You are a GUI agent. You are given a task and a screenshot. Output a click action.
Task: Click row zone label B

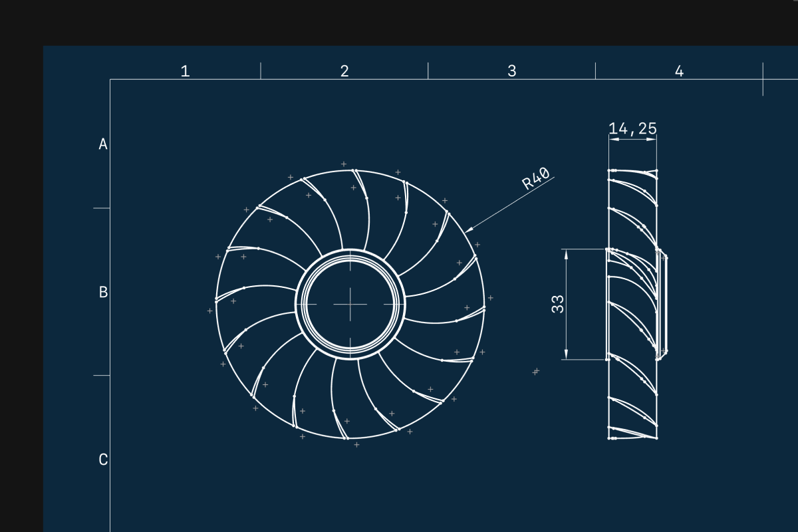click(x=103, y=292)
